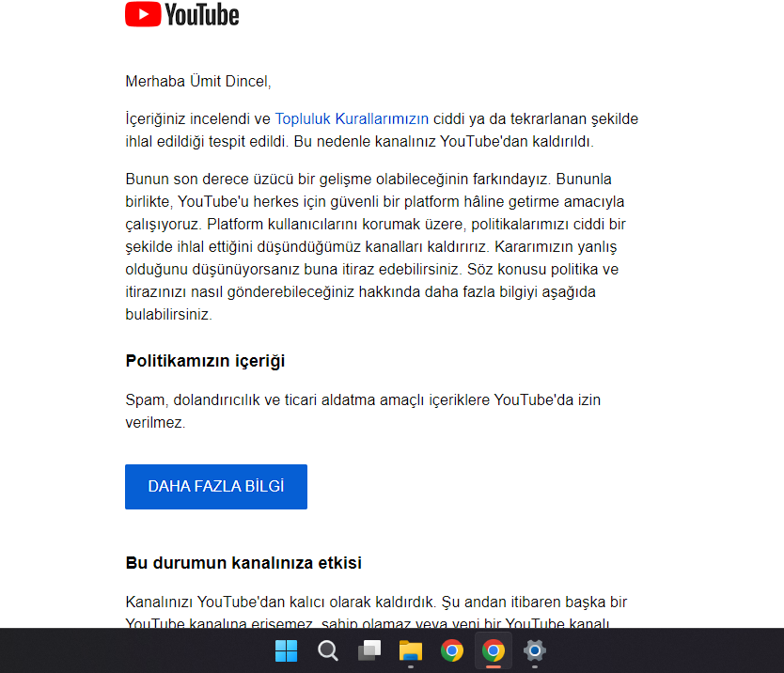This screenshot has width=784, height=673.
Task: Click the Bu durumun kanalınıza etkisi heading
Action: (243, 562)
